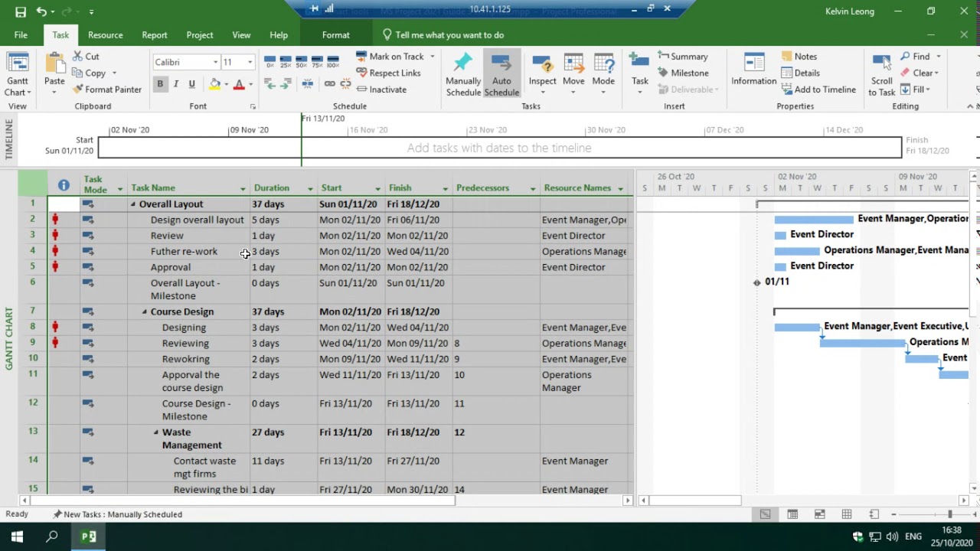Click the Format Painter brush icon
The image size is (980, 551).
click(x=79, y=90)
